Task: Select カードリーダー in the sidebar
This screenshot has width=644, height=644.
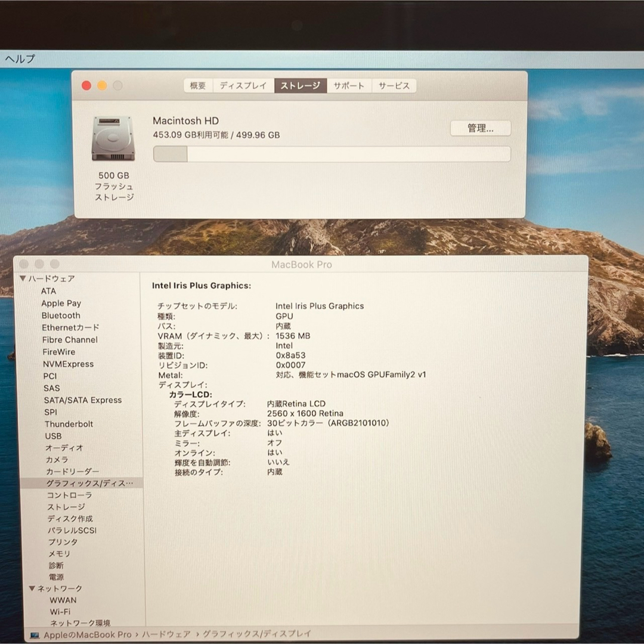Action: click(73, 472)
